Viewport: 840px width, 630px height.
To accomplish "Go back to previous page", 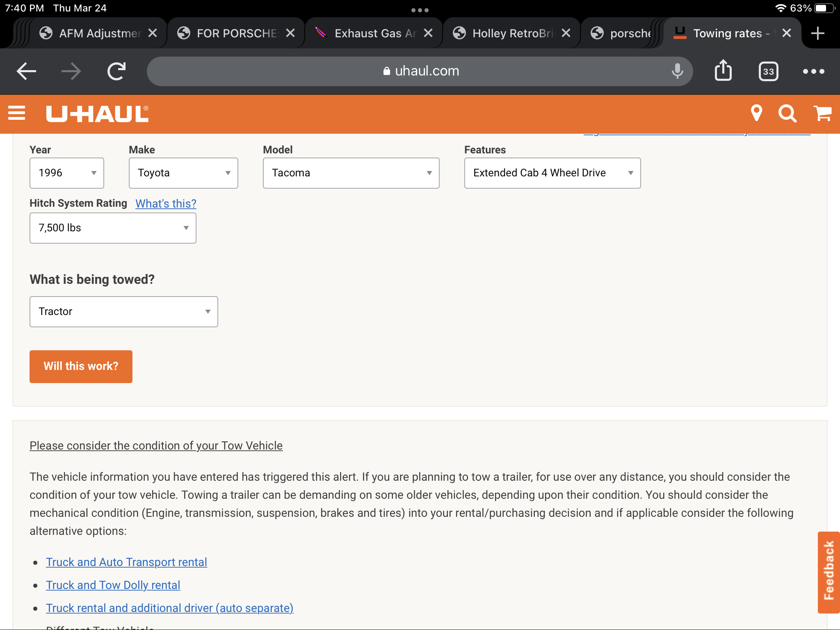I will point(27,71).
